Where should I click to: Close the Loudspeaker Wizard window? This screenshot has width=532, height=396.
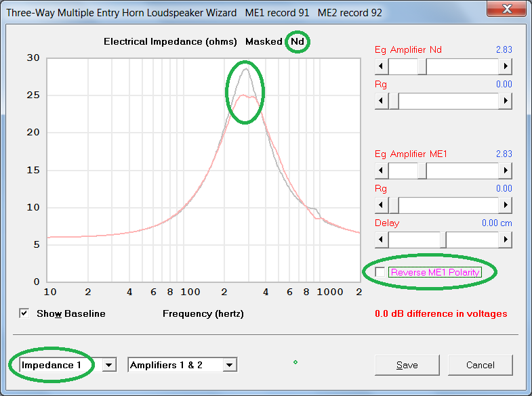tap(506, 8)
